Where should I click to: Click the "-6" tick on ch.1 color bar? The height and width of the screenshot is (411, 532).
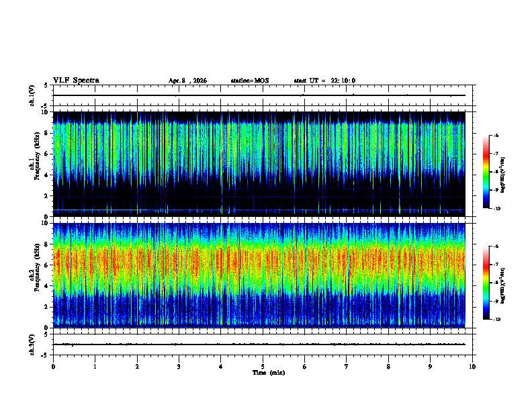[496, 135]
